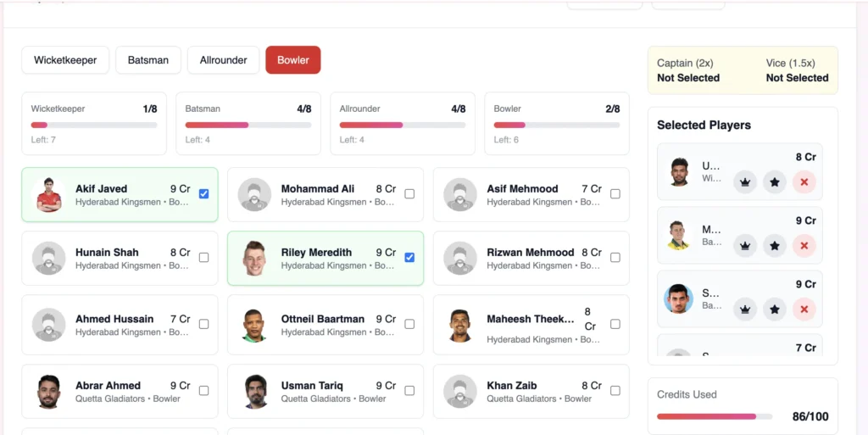Remove selected wicketkeeper 'U...' using the red X
Viewport: 868px width, 435px height.
(804, 182)
